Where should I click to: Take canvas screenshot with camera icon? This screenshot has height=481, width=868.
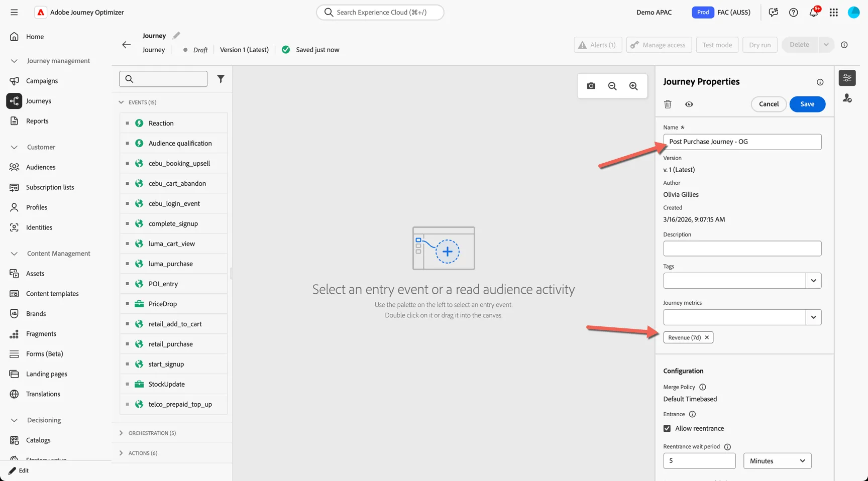591,86
